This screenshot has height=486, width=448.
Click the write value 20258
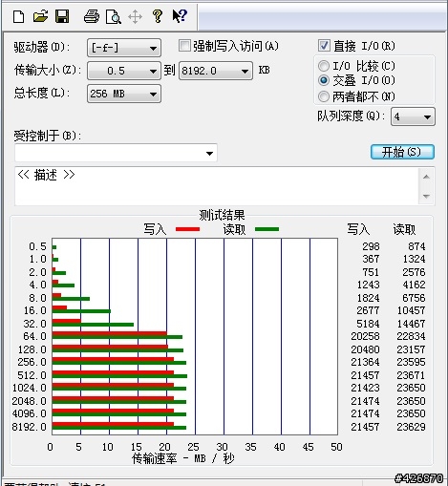[365, 336]
